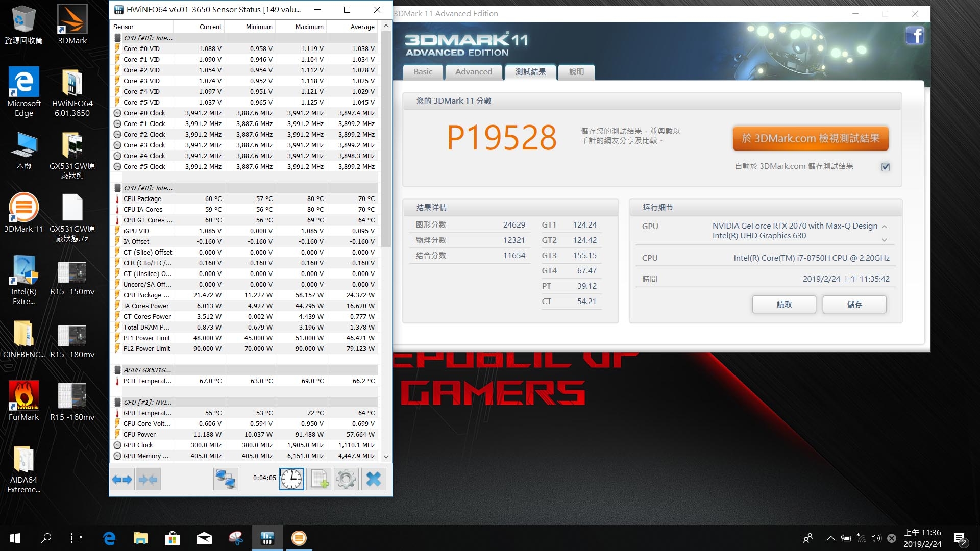This screenshot has width=980, height=551.
Task: Open the Intel(R) Extreme utility shortcut
Action: click(23, 281)
